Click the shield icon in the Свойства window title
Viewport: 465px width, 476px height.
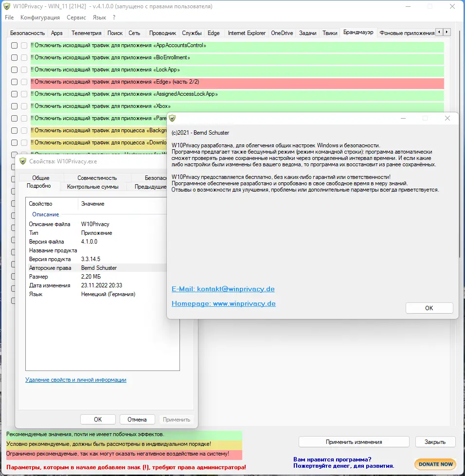tap(23, 161)
